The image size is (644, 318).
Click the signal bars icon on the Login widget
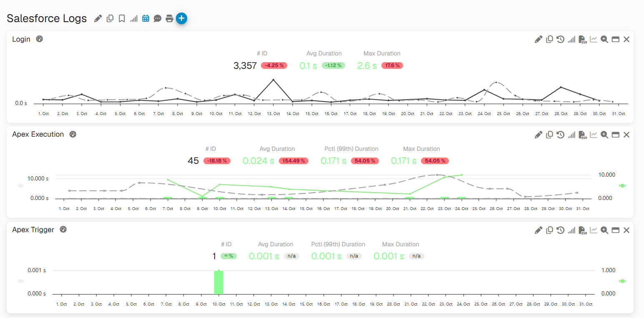coord(571,39)
